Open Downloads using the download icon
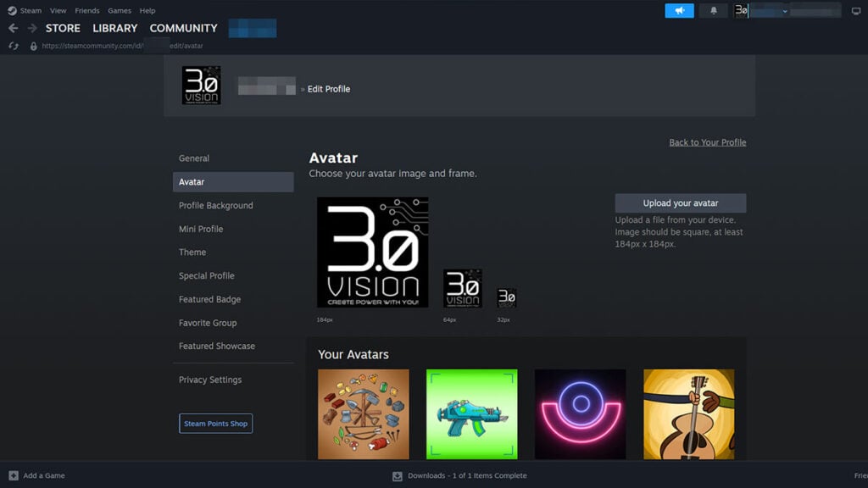Image resolution: width=868 pixels, height=488 pixels. tap(397, 475)
